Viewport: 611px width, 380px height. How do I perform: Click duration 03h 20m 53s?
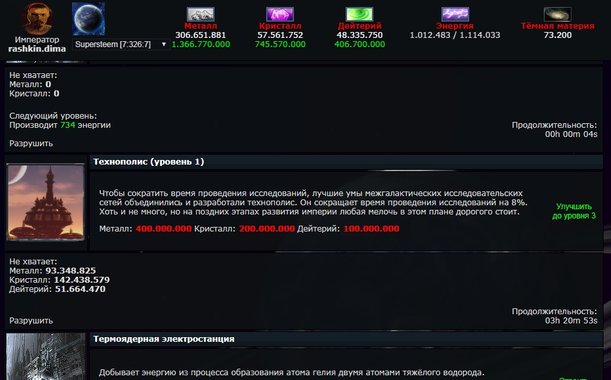pyautogui.click(x=571, y=320)
